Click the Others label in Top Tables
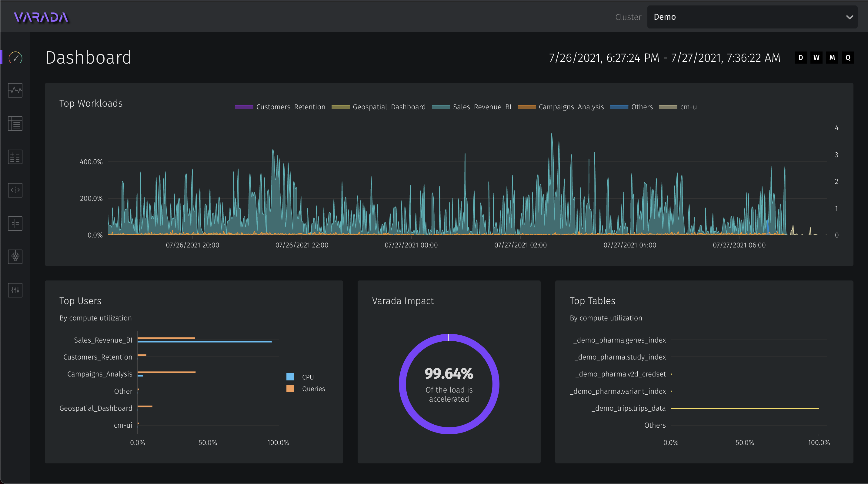This screenshot has height=484, width=868. pyautogui.click(x=655, y=426)
